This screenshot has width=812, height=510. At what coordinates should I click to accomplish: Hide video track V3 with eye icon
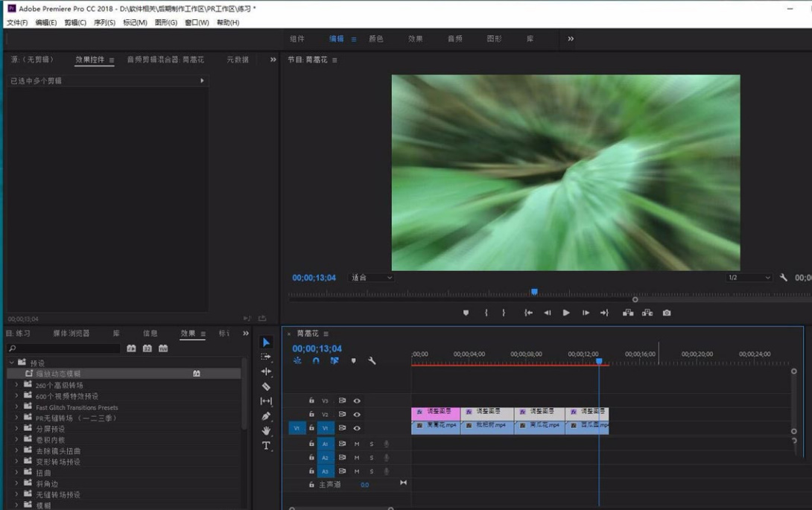357,401
